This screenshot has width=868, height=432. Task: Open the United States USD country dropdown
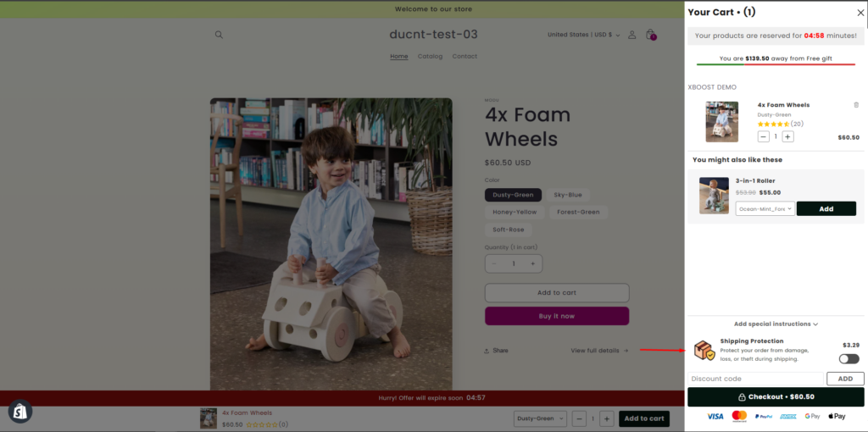click(583, 35)
